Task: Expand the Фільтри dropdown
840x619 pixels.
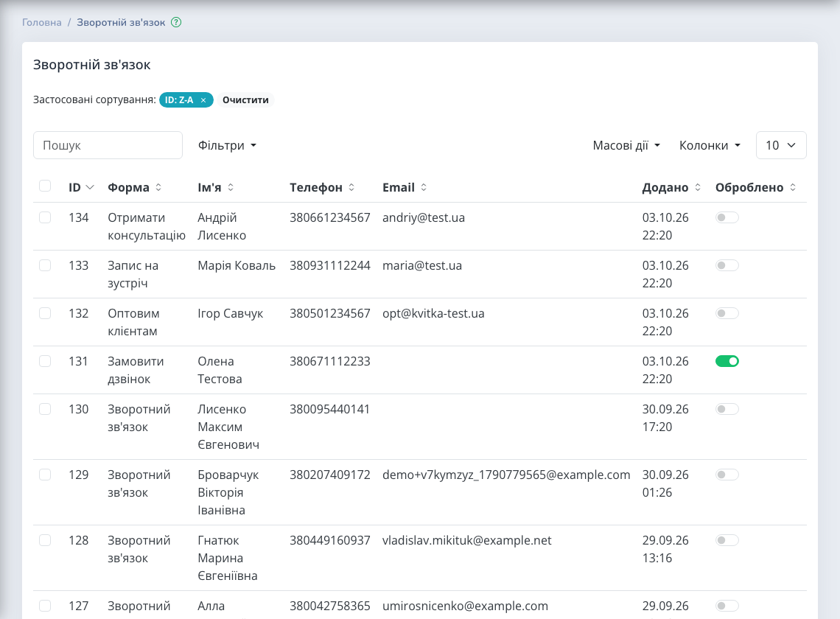Action: (227, 145)
